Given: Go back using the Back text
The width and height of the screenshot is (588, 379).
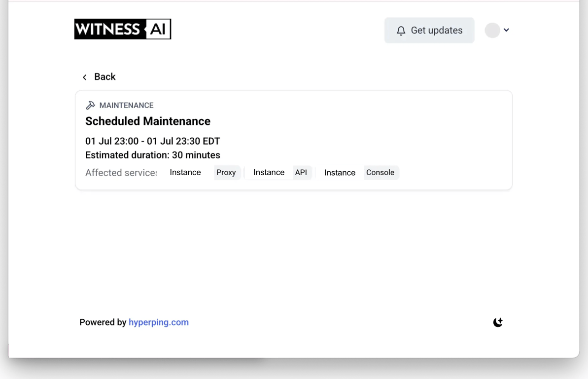Looking at the screenshot, I should point(104,77).
